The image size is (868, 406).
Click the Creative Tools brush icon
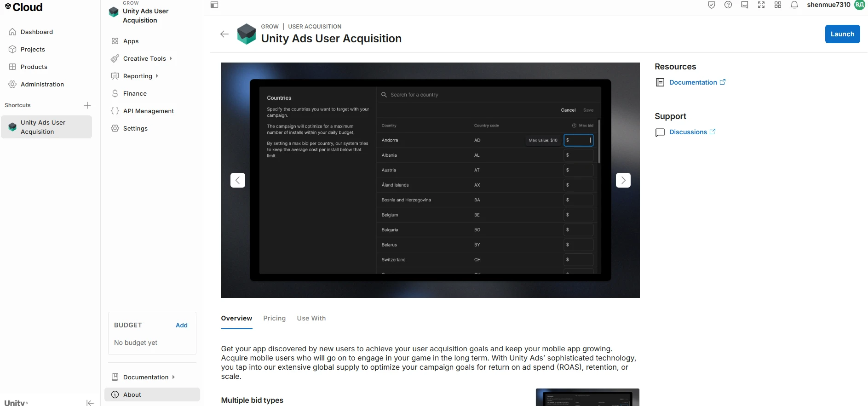click(x=115, y=58)
